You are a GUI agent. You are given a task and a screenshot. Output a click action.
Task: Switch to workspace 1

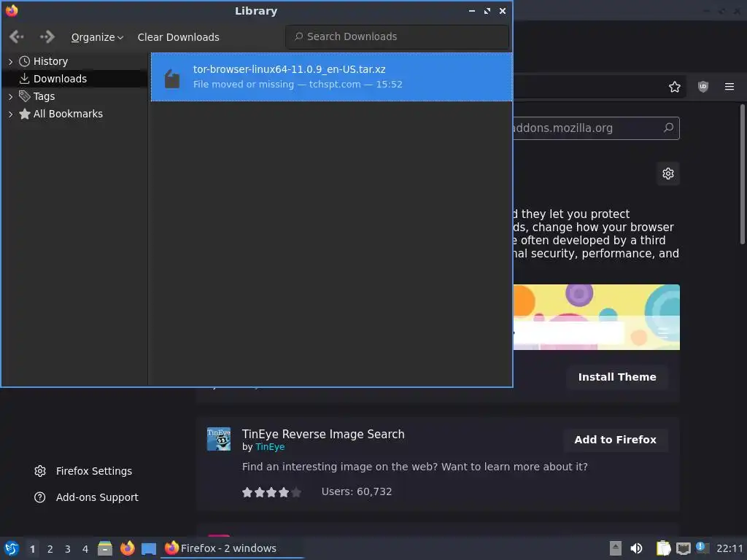click(x=32, y=549)
